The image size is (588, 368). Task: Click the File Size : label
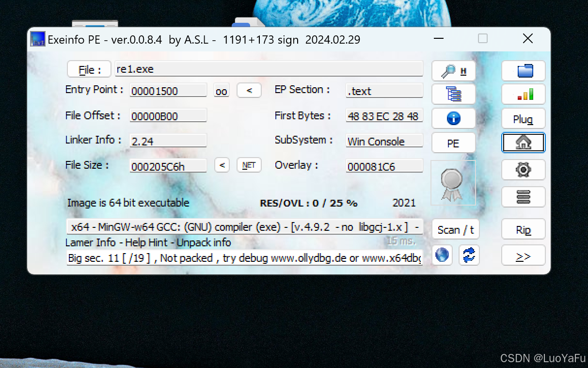coord(87,165)
